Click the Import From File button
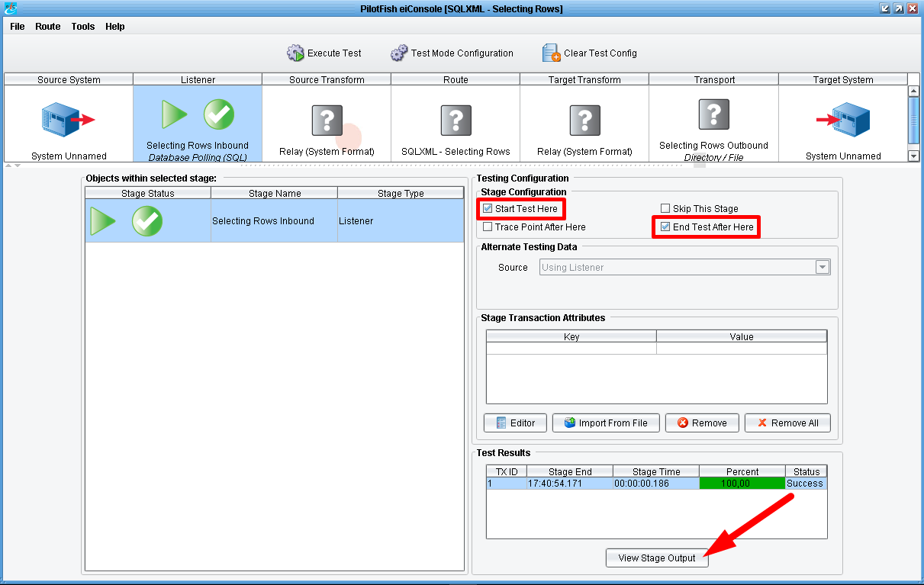Image resolution: width=924 pixels, height=585 pixels. (606, 423)
